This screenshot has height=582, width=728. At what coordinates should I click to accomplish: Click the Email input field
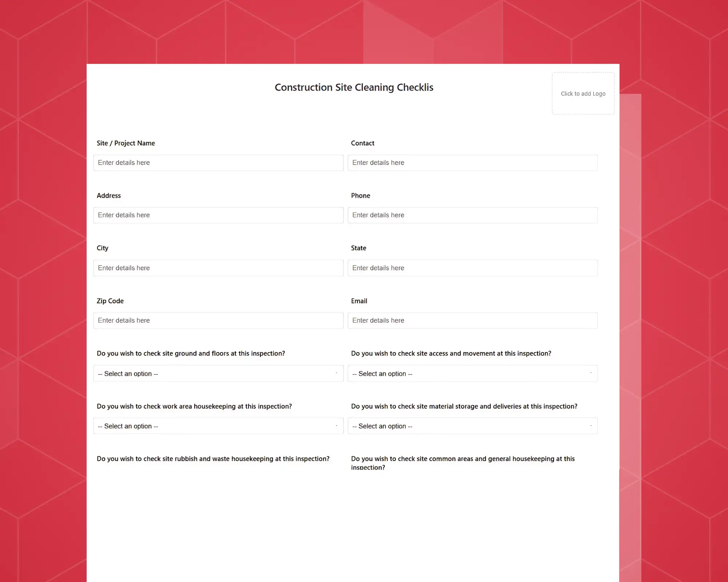click(x=472, y=320)
